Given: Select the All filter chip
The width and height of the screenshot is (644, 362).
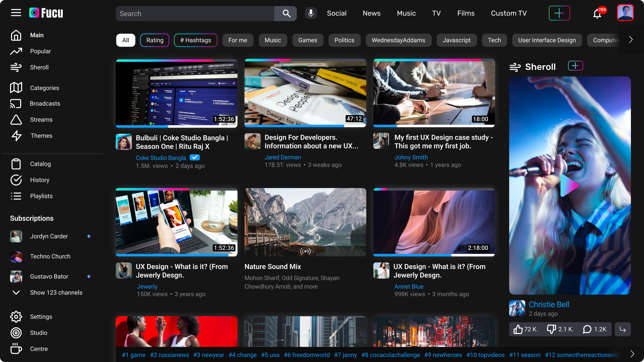Looking at the screenshot, I should [x=126, y=40].
